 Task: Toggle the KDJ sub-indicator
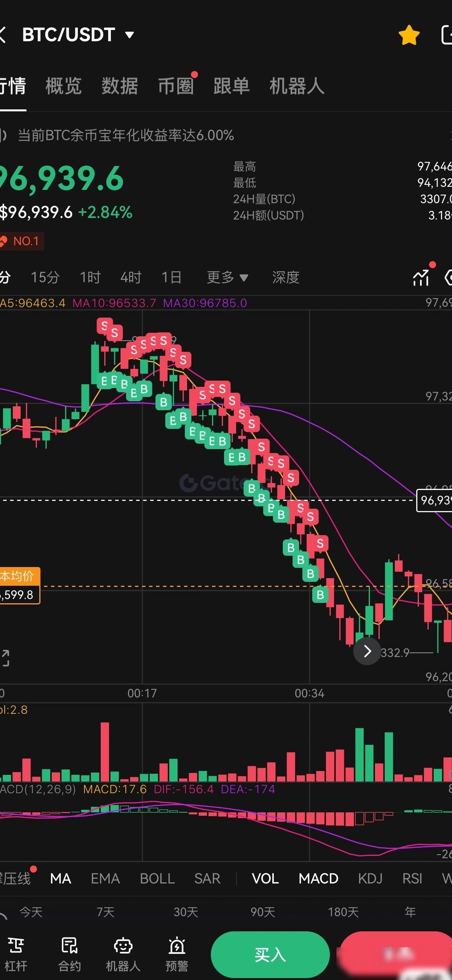click(x=370, y=878)
